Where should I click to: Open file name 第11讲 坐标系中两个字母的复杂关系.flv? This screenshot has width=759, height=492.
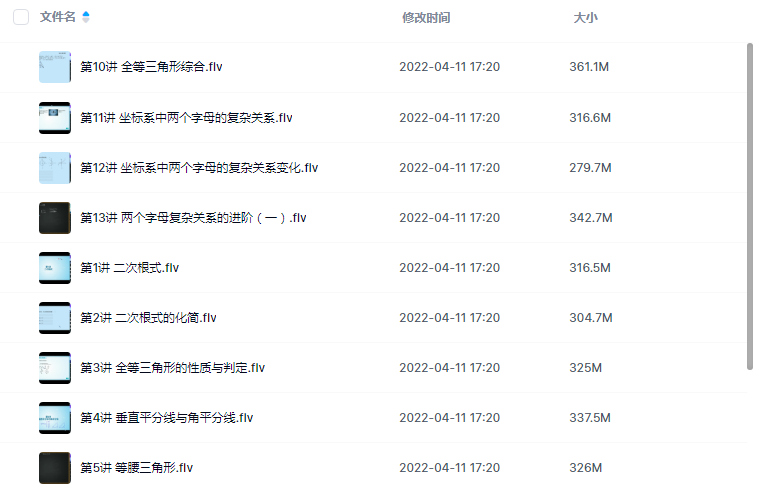(186, 118)
